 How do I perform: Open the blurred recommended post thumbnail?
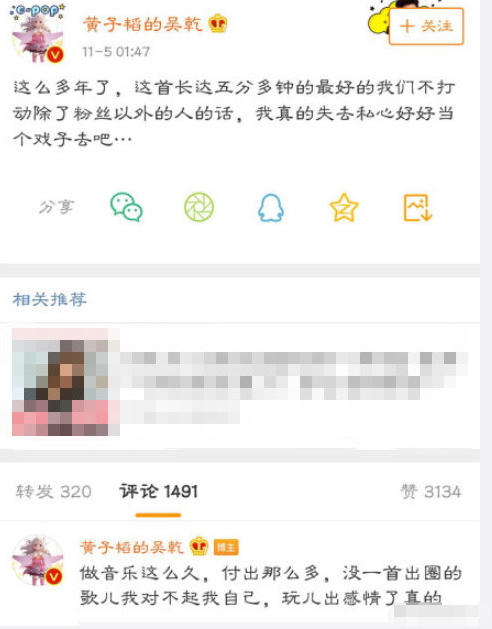(66, 382)
